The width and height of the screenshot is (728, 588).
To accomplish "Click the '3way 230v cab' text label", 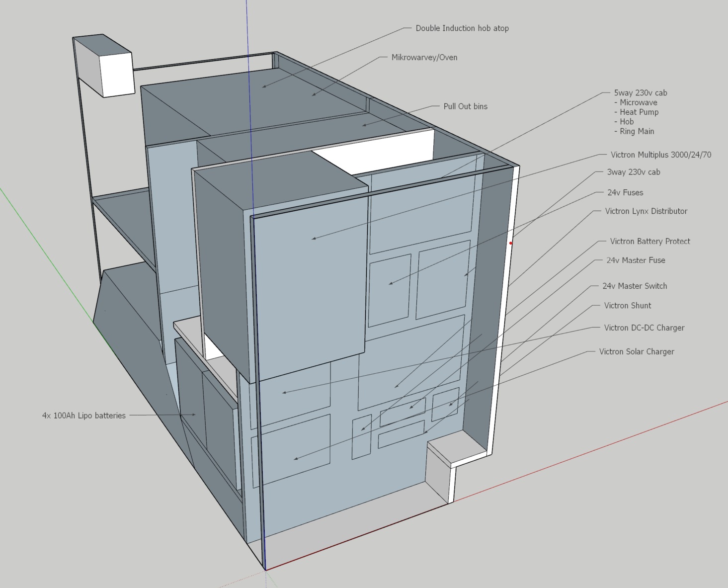I will click(633, 172).
